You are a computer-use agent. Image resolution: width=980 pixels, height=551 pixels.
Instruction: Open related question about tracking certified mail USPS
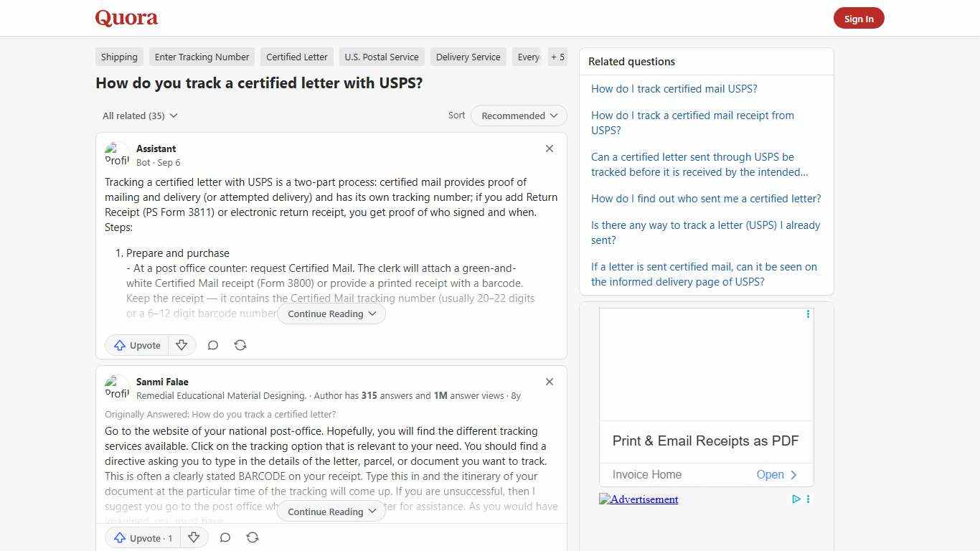(x=674, y=88)
